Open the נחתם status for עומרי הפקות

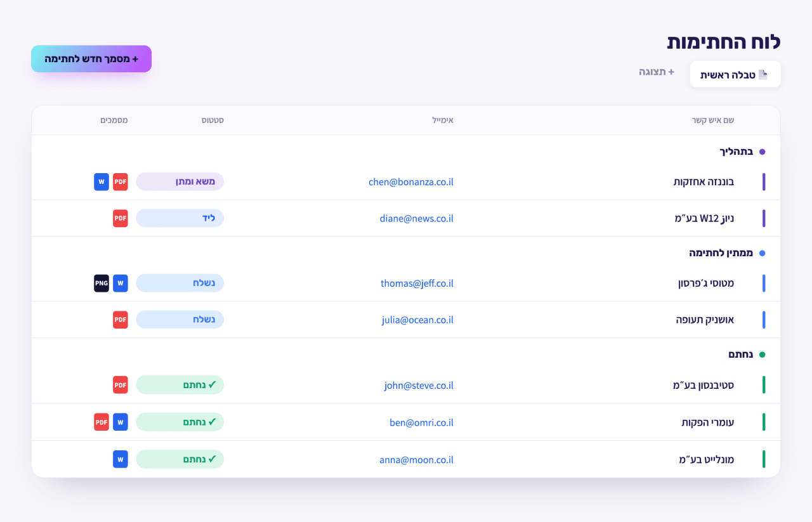coord(180,422)
